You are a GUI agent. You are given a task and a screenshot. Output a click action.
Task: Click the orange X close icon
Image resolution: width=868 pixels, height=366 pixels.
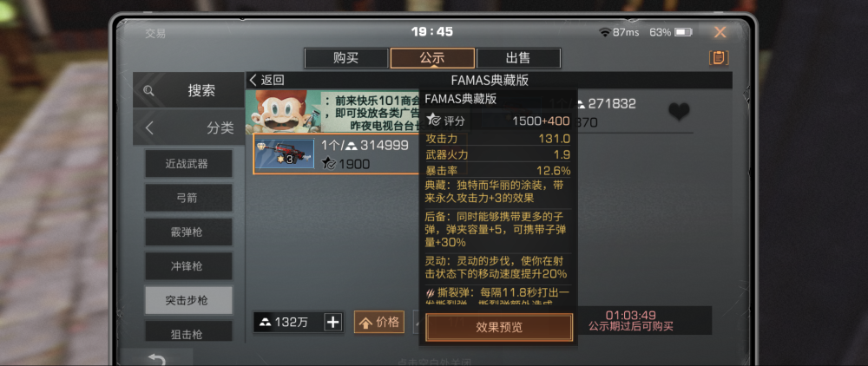click(720, 32)
